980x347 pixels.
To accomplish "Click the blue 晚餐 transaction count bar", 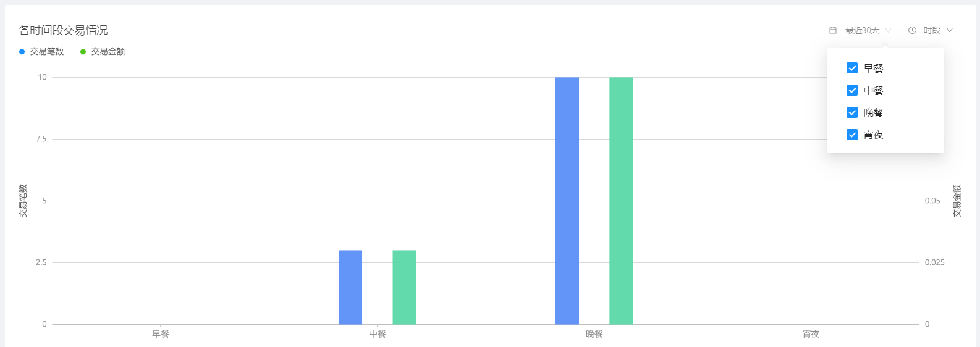I will pos(567,201).
